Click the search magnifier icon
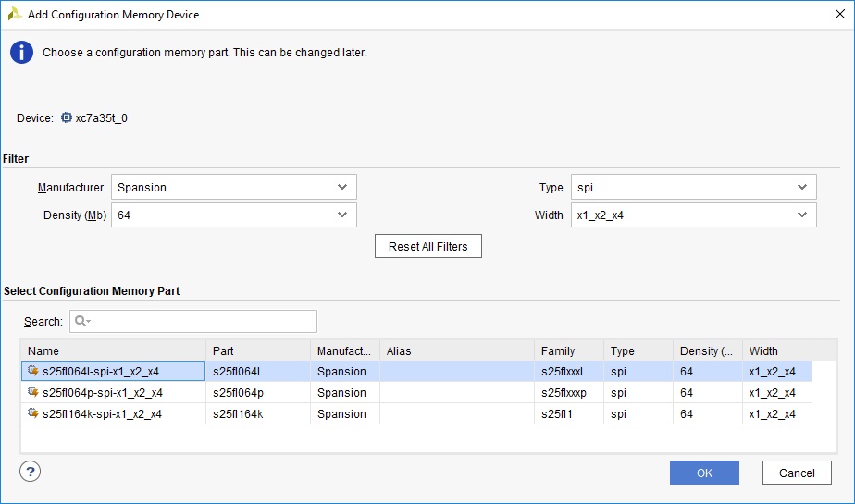 click(x=82, y=321)
